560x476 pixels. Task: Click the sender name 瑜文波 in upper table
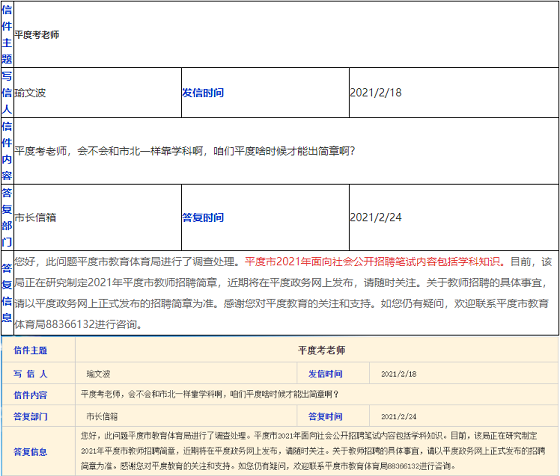click(x=30, y=93)
